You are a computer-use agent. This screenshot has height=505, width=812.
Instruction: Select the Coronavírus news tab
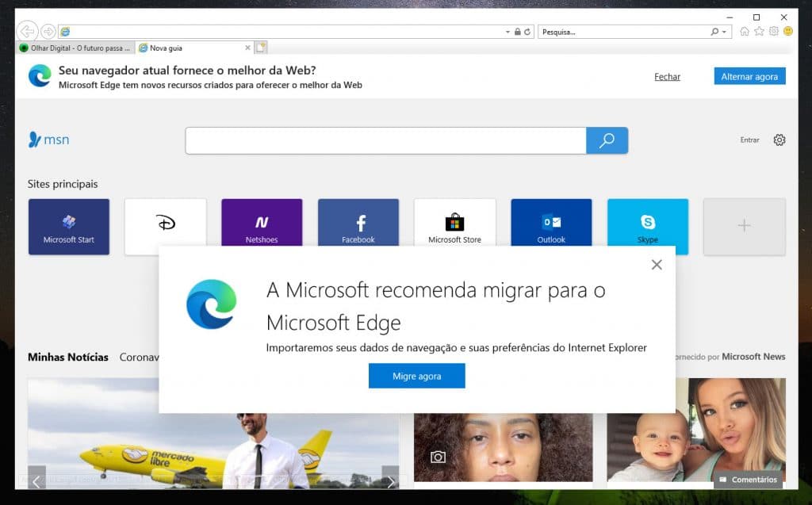click(139, 357)
